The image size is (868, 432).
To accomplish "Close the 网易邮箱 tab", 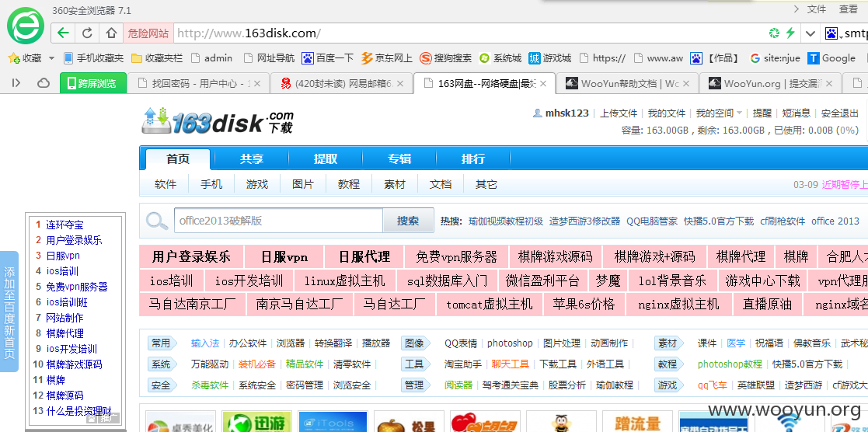I will click(401, 84).
